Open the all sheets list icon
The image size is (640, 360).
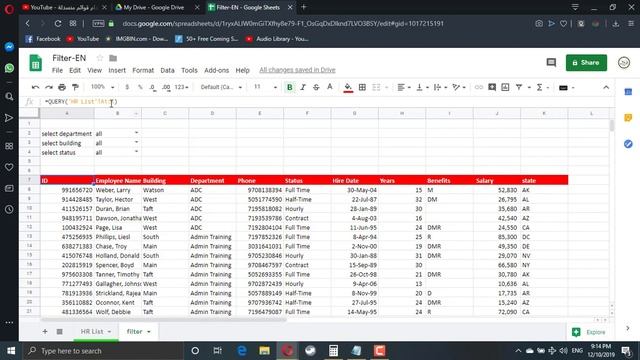60,331
